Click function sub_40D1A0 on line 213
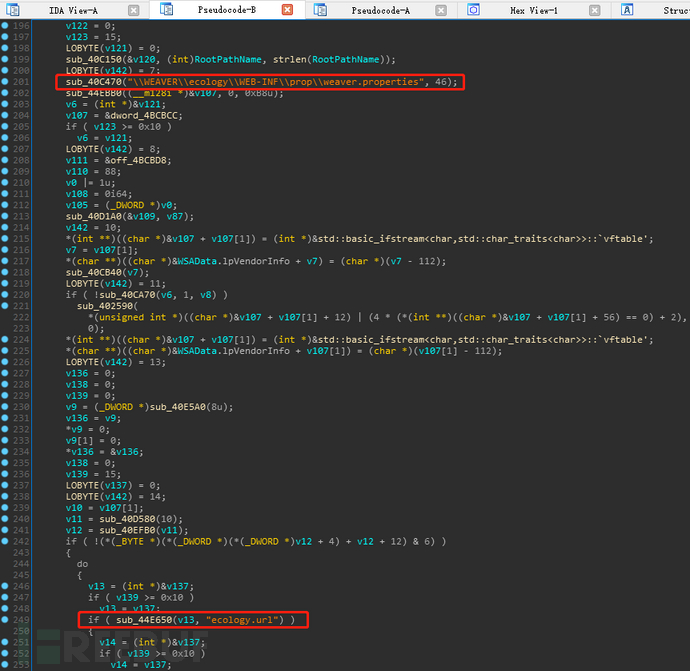The width and height of the screenshot is (690, 671). pyautogui.click(x=94, y=216)
